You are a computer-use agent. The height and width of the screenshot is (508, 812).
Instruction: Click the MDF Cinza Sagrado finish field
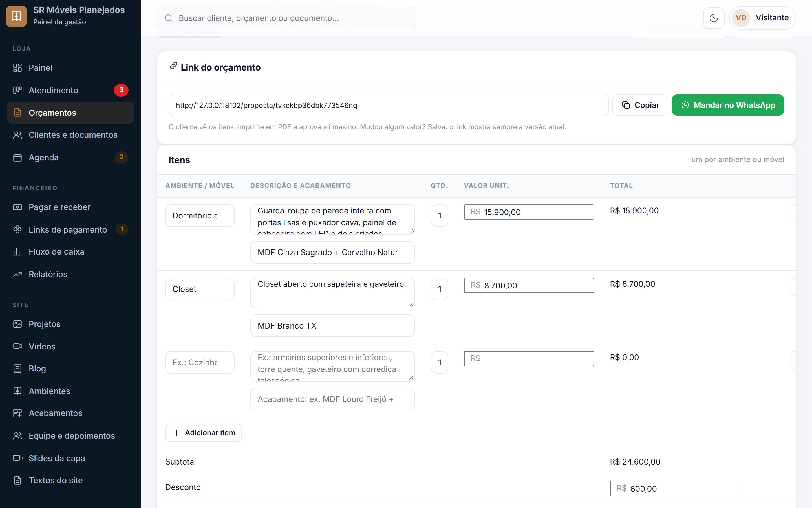pos(332,252)
